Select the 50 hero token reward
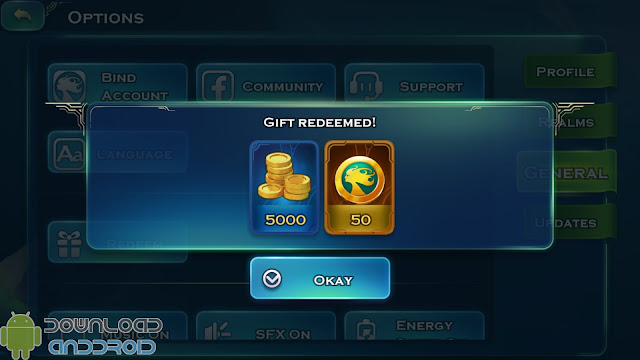The height and width of the screenshot is (360, 640). pos(359,187)
